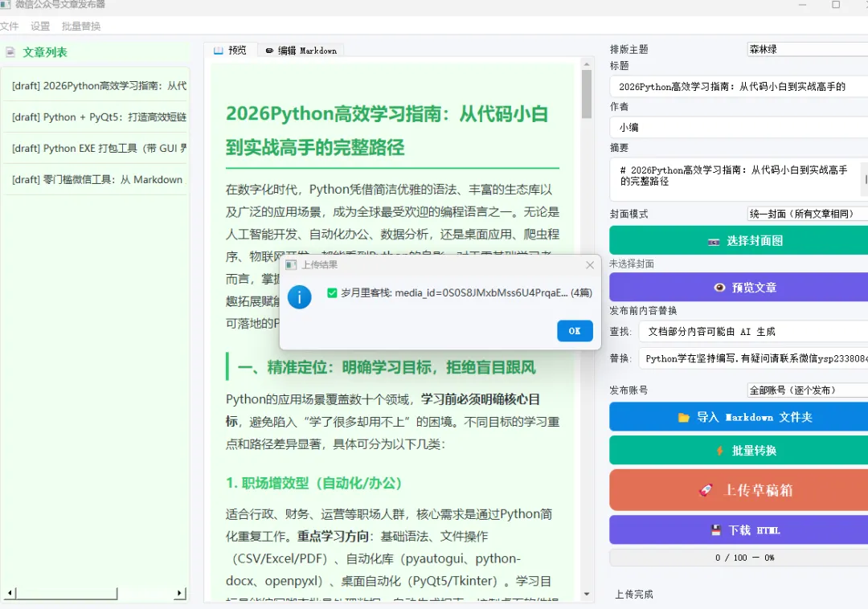Image resolution: width=868 pixels, height=609 pixels.
Task: Click the 作者 input field with 小编
Action: pyautogui.click(x=739, y=127)
